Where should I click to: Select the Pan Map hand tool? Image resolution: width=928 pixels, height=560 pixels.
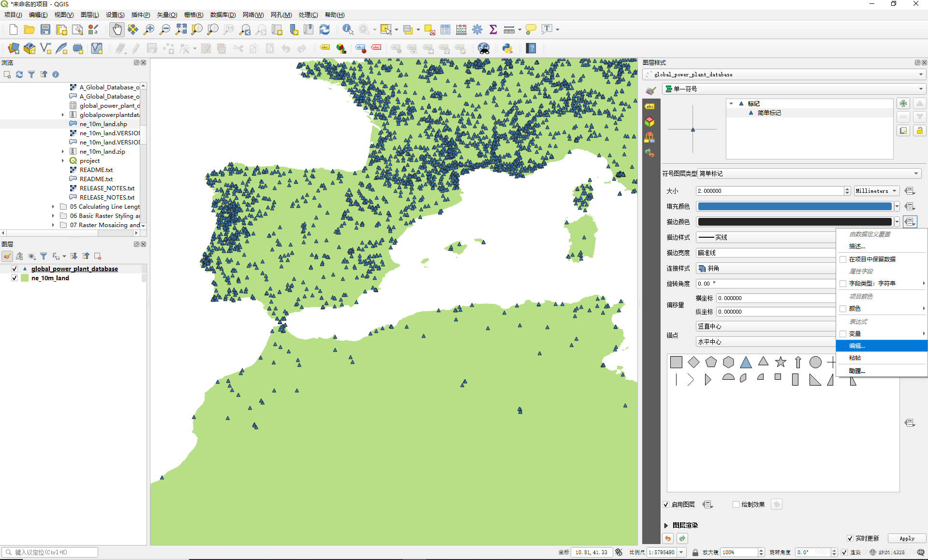tap(117, 29)
